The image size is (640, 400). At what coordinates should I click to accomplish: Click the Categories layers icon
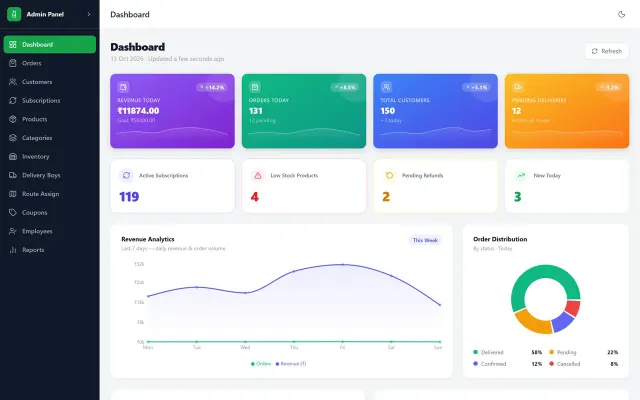tap(13, 138)
